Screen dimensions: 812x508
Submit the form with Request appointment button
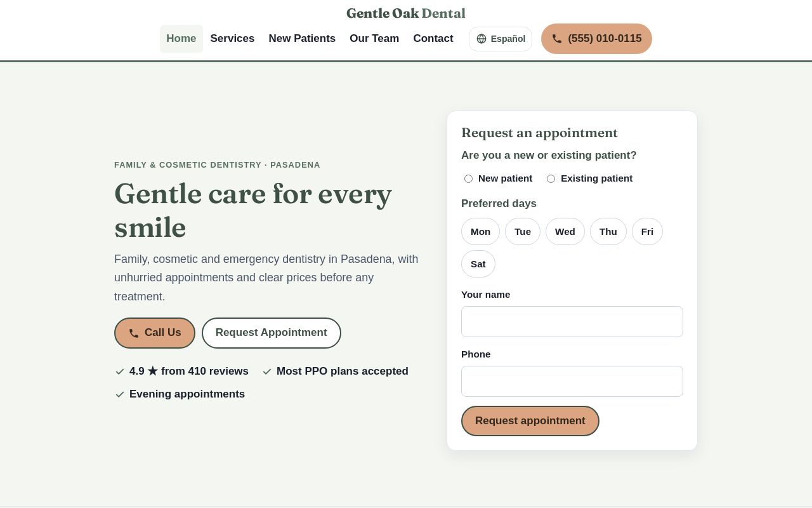pyautogui.click(x=530, y=421)
